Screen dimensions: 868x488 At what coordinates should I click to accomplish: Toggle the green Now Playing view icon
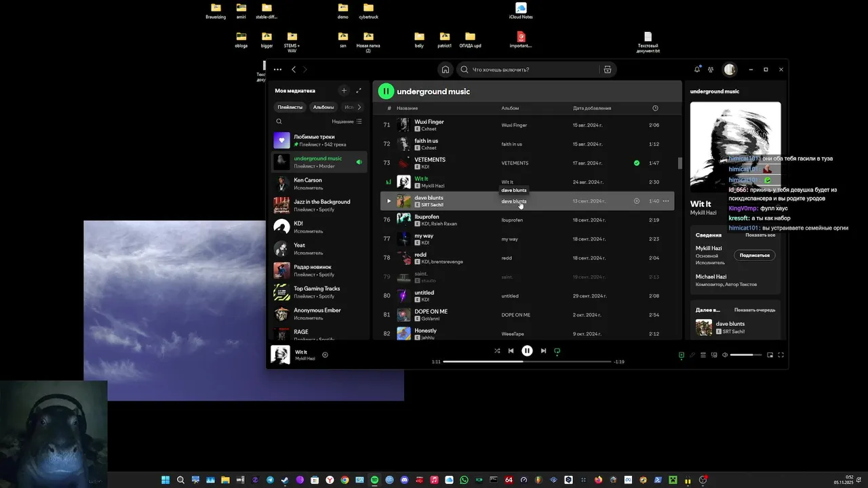(x=682, y=354)
